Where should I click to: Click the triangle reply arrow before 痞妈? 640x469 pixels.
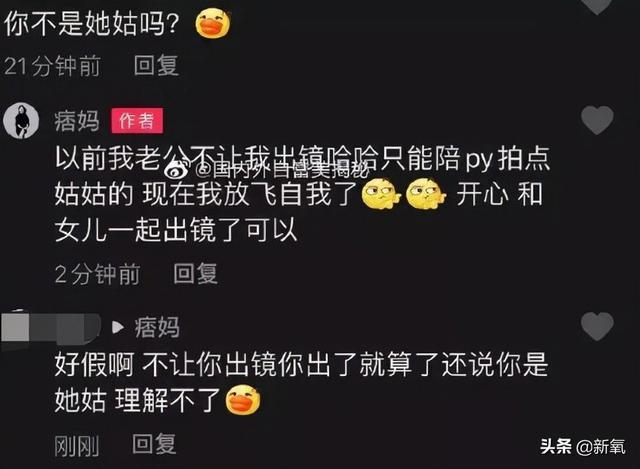pyautogui.click(x=118, y=327)
